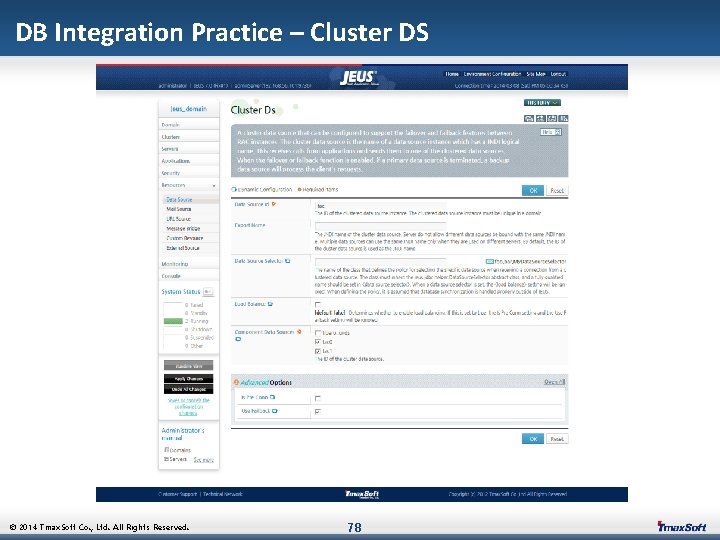Click the Data Source Id input field
This screenshot has height=540, width=720.
[380, 206]
